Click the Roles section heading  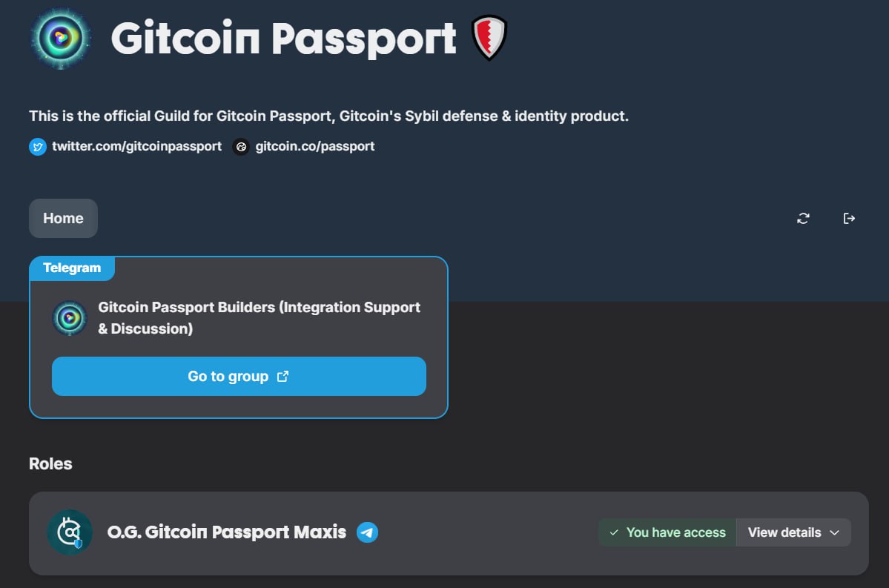tap(50, 463)
